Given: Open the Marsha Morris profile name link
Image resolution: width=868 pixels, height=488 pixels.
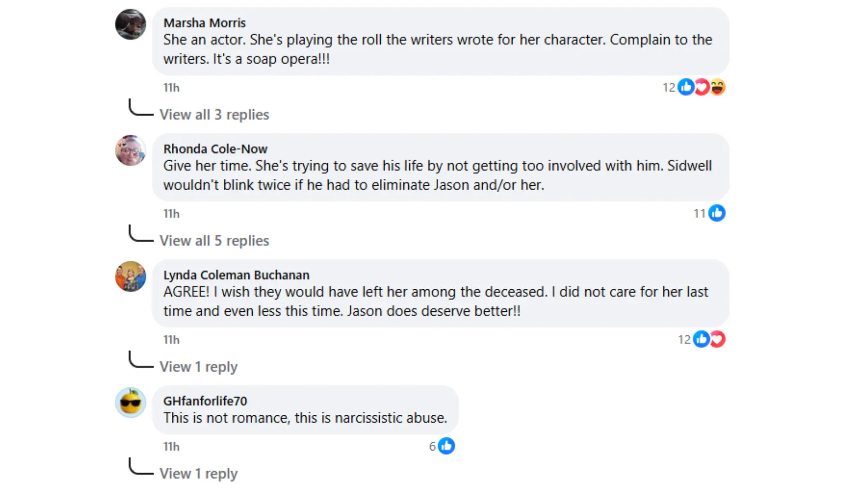Looking at the screenshot, I should click(x=204, y=23).
